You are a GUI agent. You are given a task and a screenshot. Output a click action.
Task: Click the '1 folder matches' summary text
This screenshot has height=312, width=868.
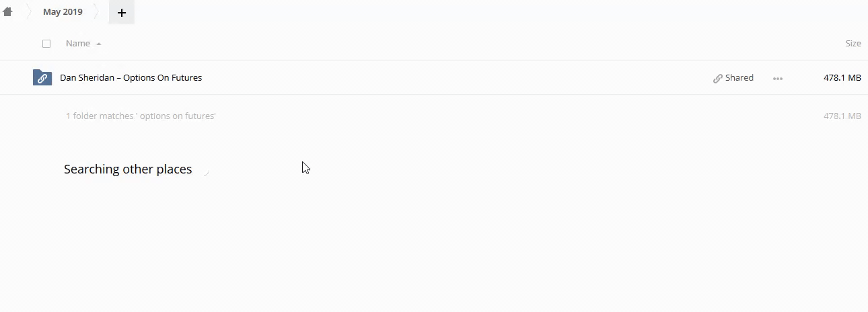[x=141, y=116]
